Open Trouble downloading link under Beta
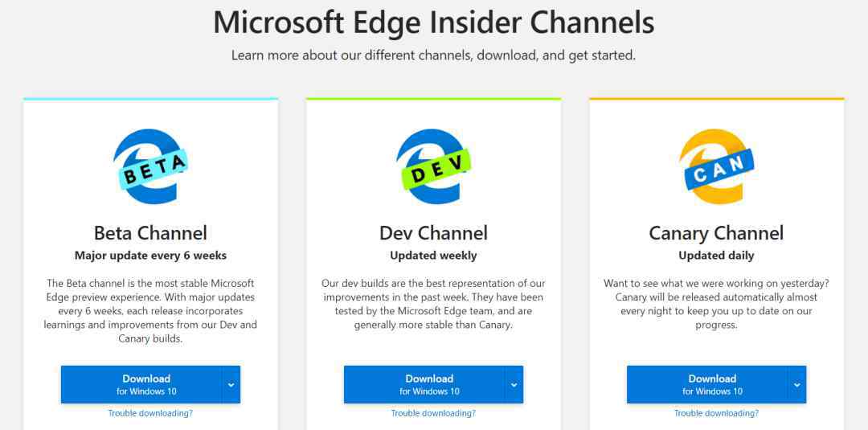The image size is (868, 430). pos(150,413)
